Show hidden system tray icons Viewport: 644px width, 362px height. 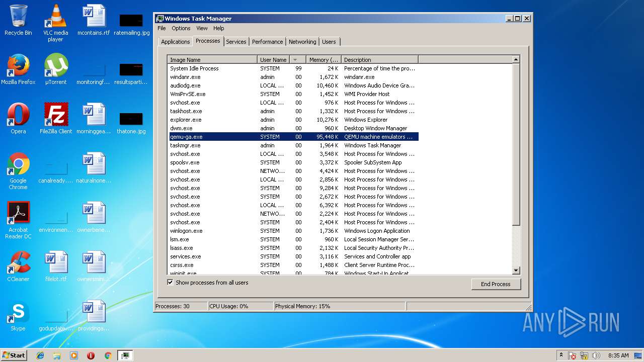(x=561, y=355)
